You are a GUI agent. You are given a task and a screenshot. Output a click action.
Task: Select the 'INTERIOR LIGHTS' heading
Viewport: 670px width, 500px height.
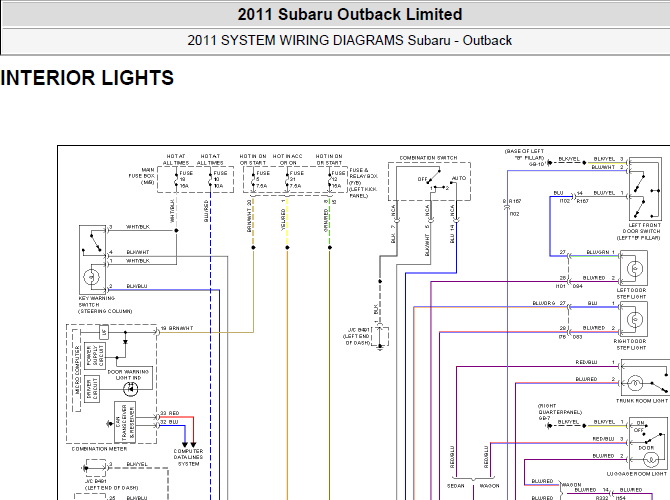tap(87, 78)
